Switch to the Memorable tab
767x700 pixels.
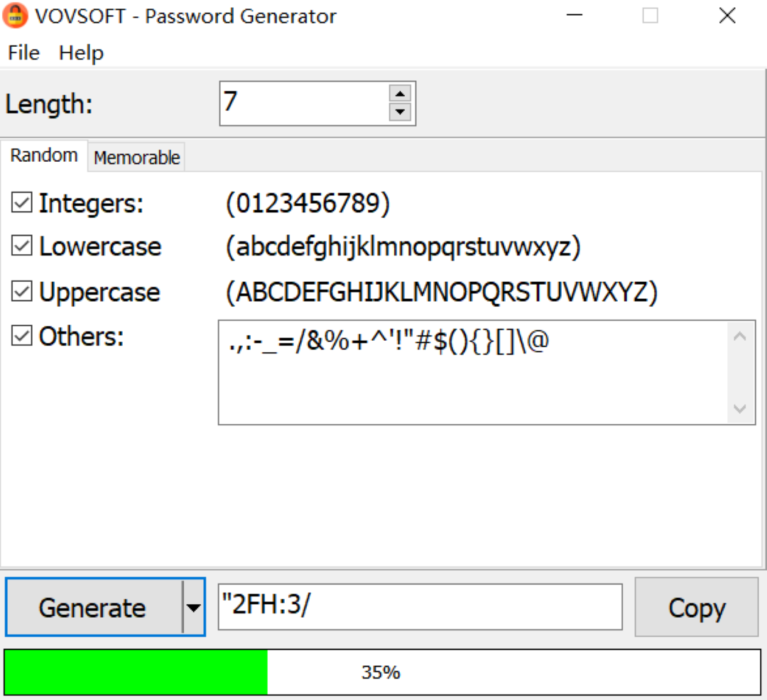[136, 158]
